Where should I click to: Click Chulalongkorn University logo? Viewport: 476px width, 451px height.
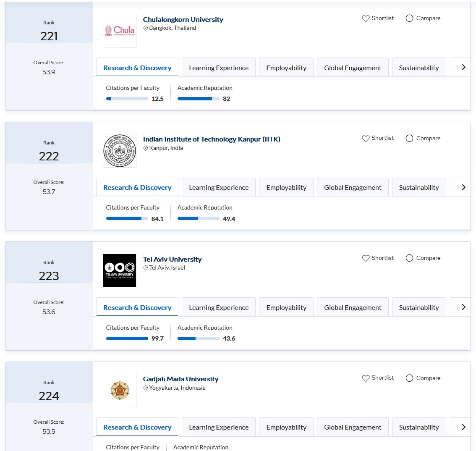point(120,31)
